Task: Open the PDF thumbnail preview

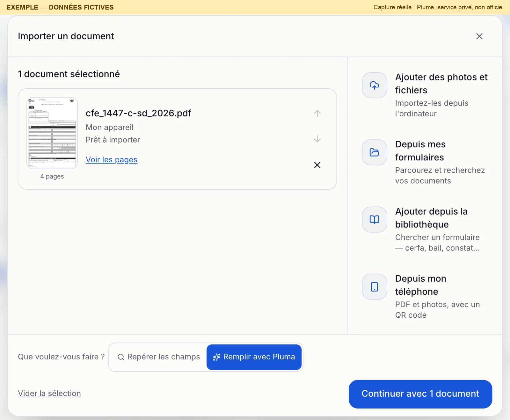Action: point(52,133)
